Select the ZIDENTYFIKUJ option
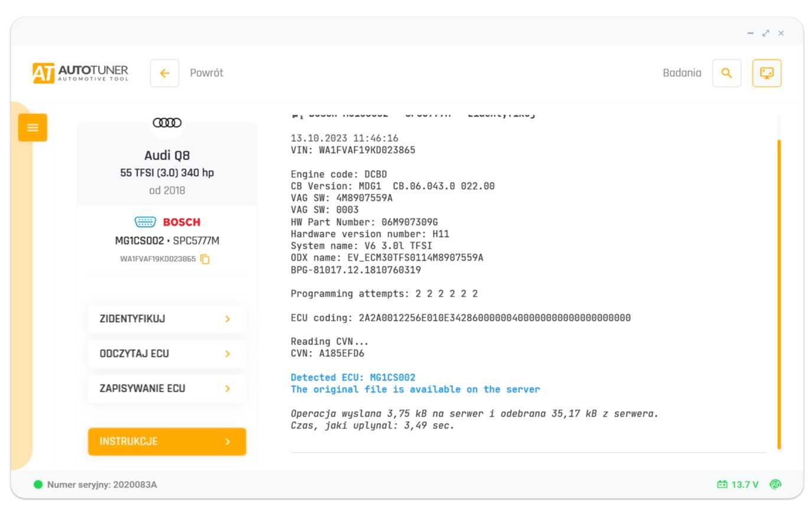Viewport: 812px width, 517px height. coord(167,319)
